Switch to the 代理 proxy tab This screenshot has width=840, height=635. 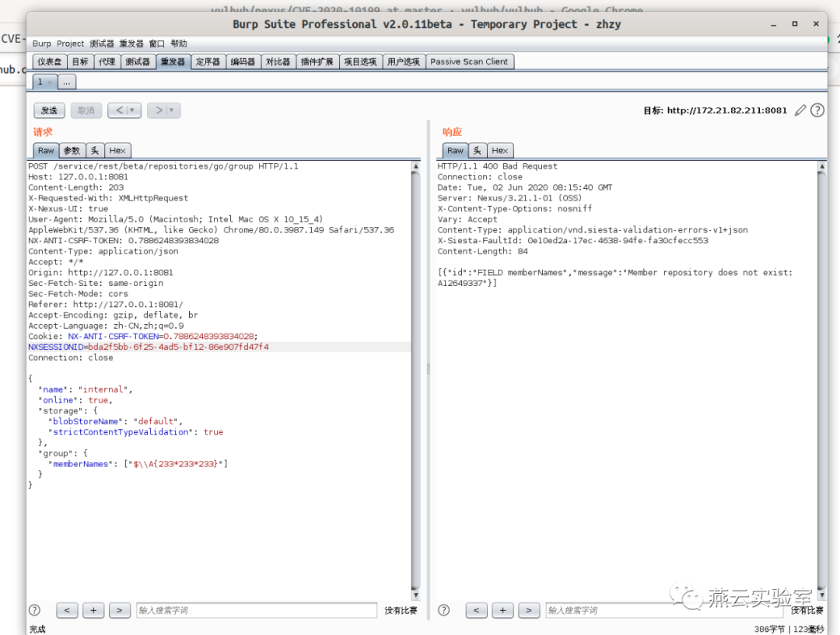pos(107,61)
